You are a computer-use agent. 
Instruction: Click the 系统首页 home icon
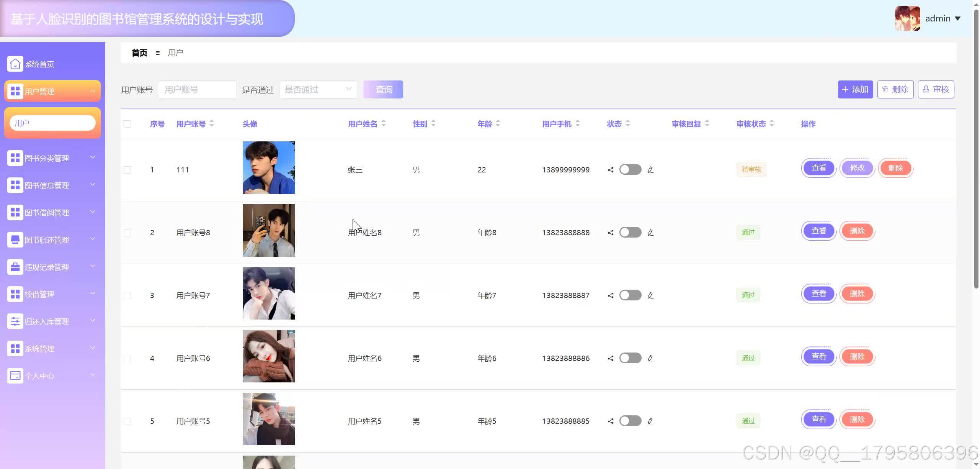(x=15, y=64)
